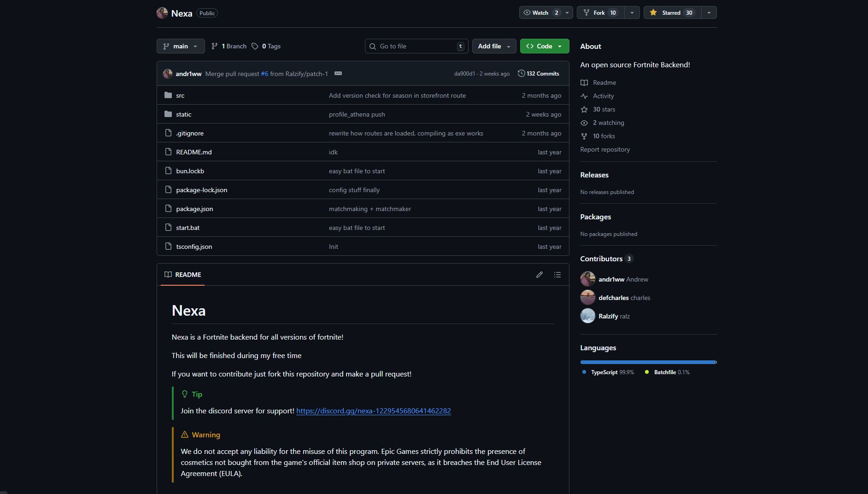Click the TypeScript 99.9% language entry

pos(608,372)
